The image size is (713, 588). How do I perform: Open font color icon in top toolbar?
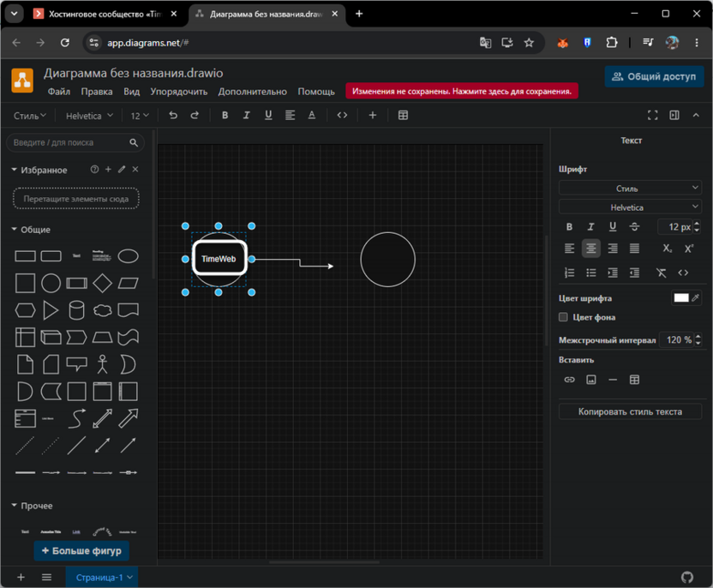click(x=312, y=116)
